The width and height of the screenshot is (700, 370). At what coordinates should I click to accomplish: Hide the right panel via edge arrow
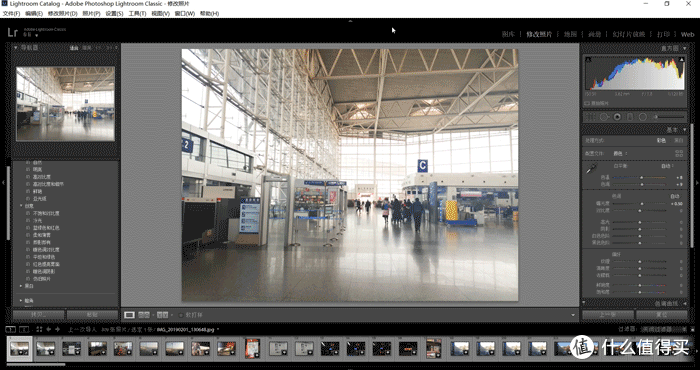coord(697,182)
